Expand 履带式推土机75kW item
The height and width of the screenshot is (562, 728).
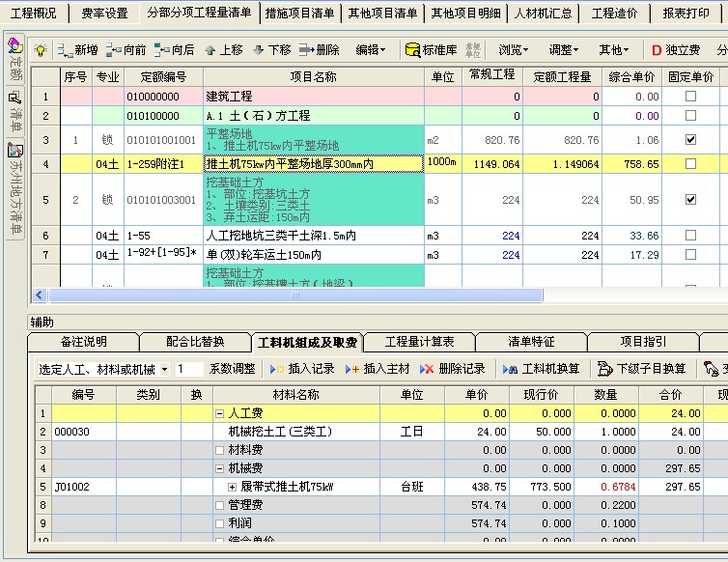tap(232, 488)
